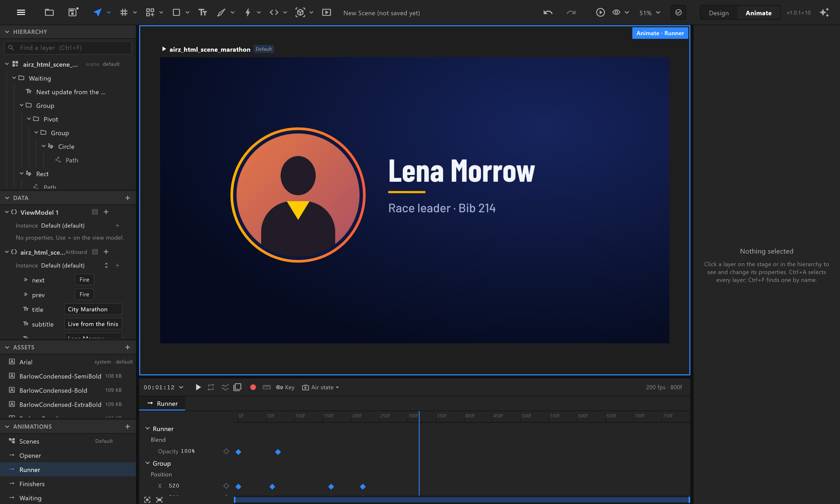Fire the next trigger

pyautogui.click(x=84, y=280)
